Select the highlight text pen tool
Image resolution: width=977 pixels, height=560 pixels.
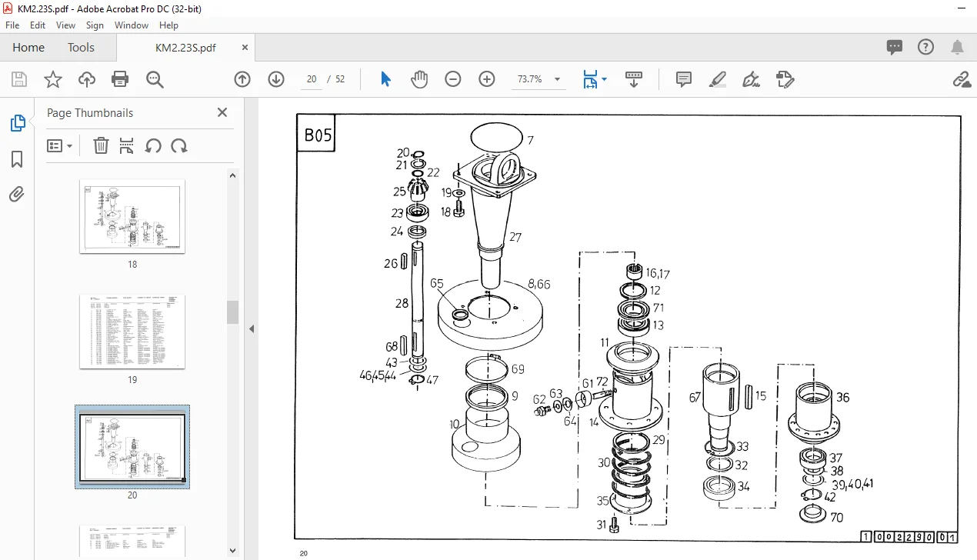click(x=717, y=79)
